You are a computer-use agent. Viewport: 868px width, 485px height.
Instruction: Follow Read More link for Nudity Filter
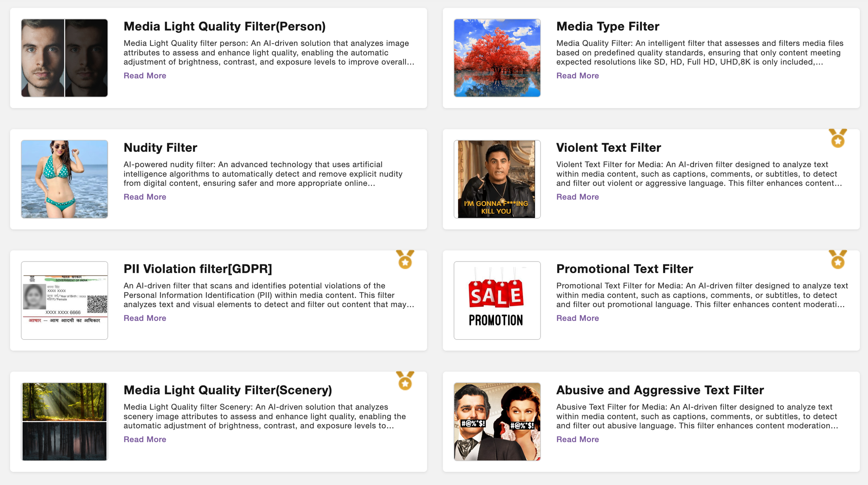click(145, 197)
